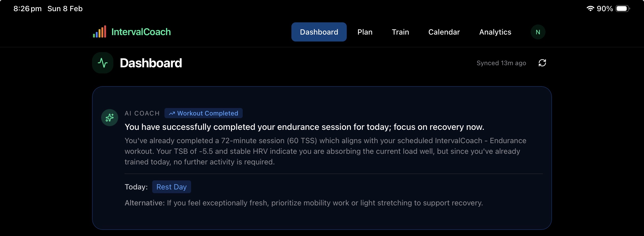
Task: Open the Plan tab
Action: [x=365, y=32]
